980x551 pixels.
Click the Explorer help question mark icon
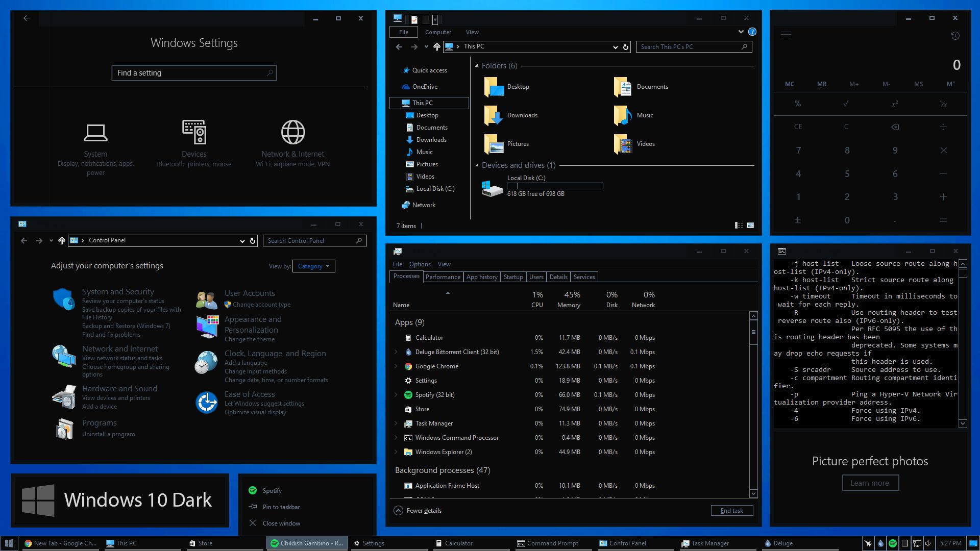point(752,32)
